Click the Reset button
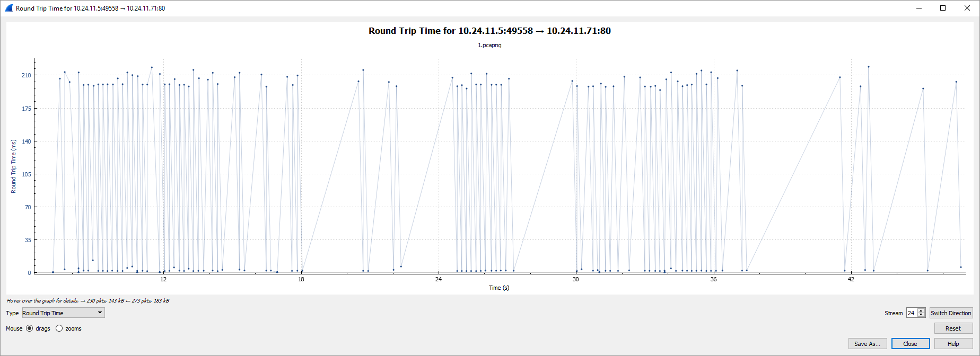980x356 pixels. click(x=953, y=328)
